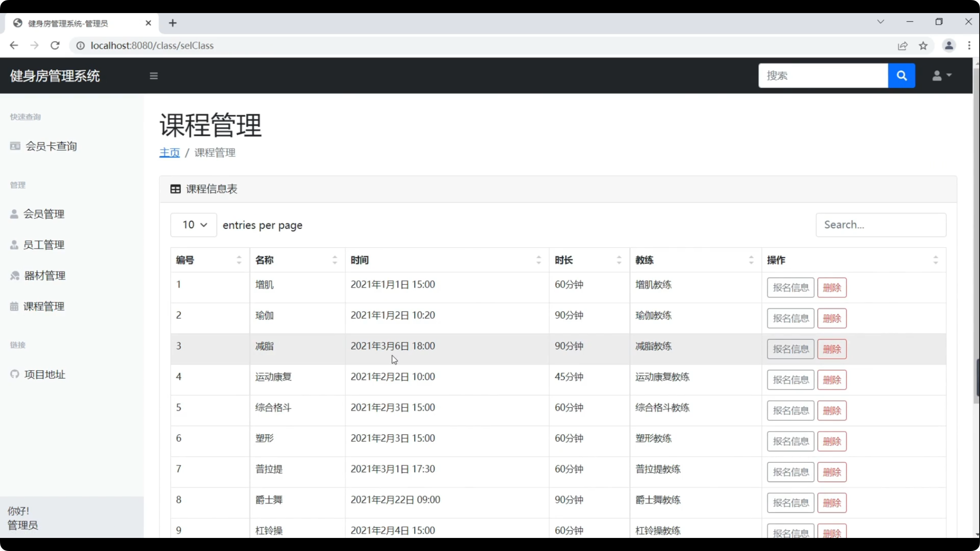This screenshot has height=551, width=980.
Task: Expand the entries per page dropdown
Action: 194,225
